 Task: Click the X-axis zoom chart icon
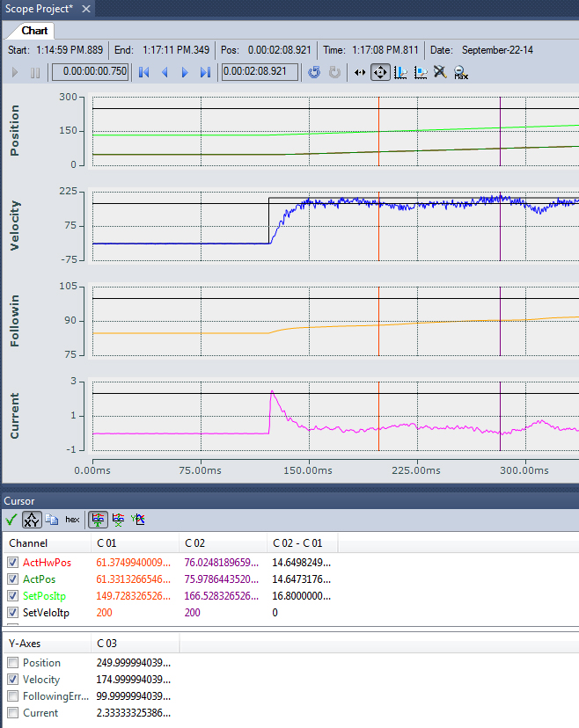(400, 72)
